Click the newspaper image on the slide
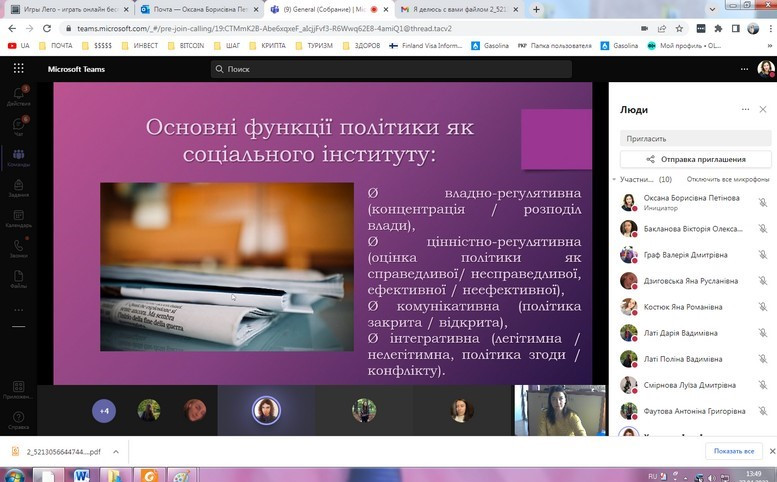The width and height of the screenshot is (777, 482). [x=227, y=267]
